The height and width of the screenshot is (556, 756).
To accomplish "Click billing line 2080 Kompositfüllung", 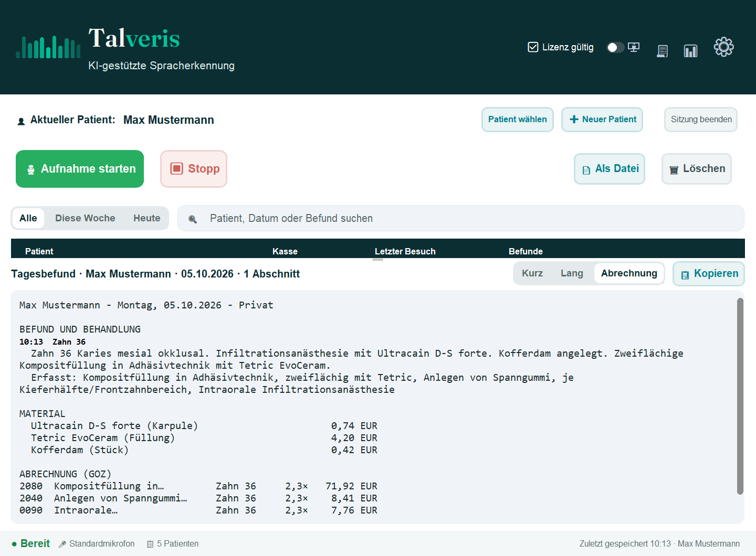I will pos(198,486).
